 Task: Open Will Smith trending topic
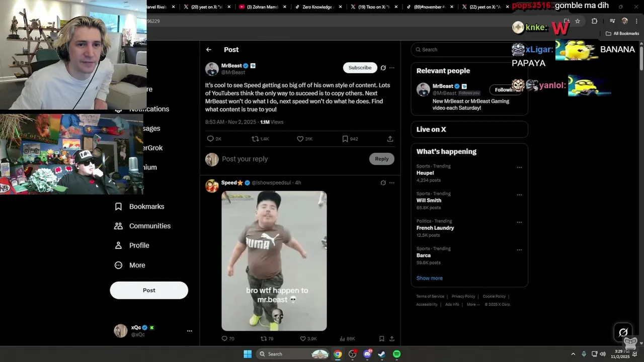tap(429, 201)
